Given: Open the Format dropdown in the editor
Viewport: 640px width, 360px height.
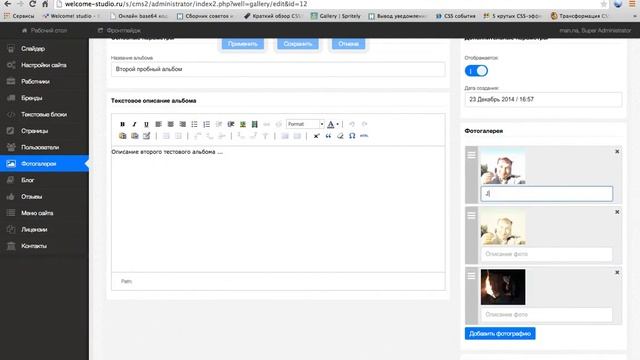Looking at the screenshot, I should pyautogui.click(x=305, y=124).
